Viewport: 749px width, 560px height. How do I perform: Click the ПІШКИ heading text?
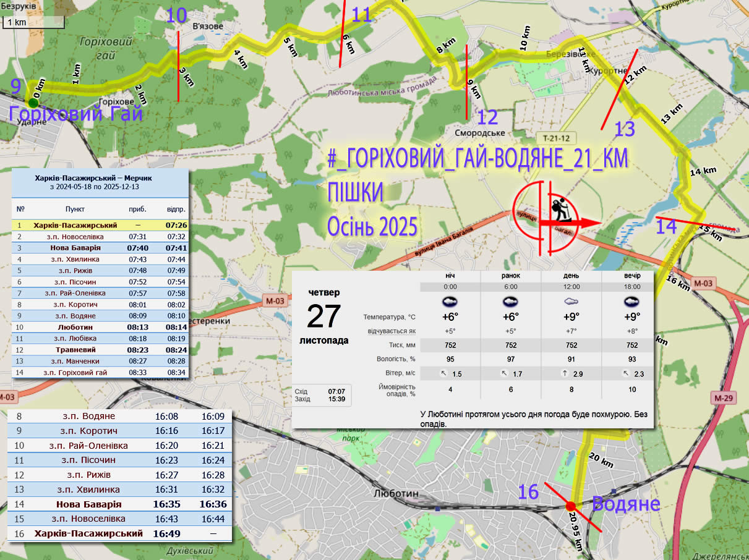pos(356,193)
